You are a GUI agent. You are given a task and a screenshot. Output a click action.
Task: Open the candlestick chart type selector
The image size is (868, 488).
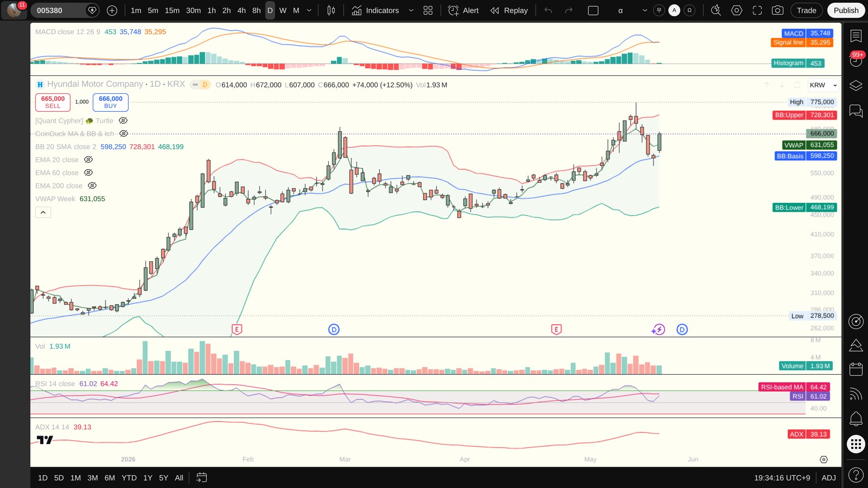click(331, 10)
